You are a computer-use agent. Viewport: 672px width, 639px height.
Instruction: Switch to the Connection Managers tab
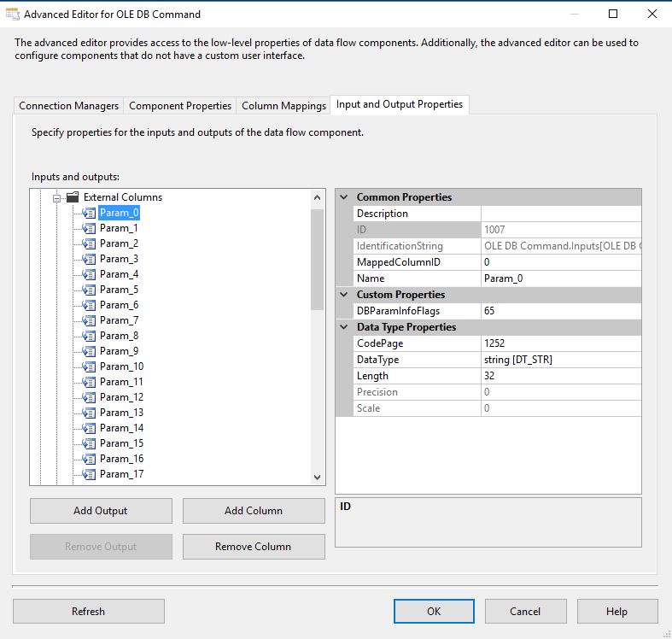(x=69, y=106)
